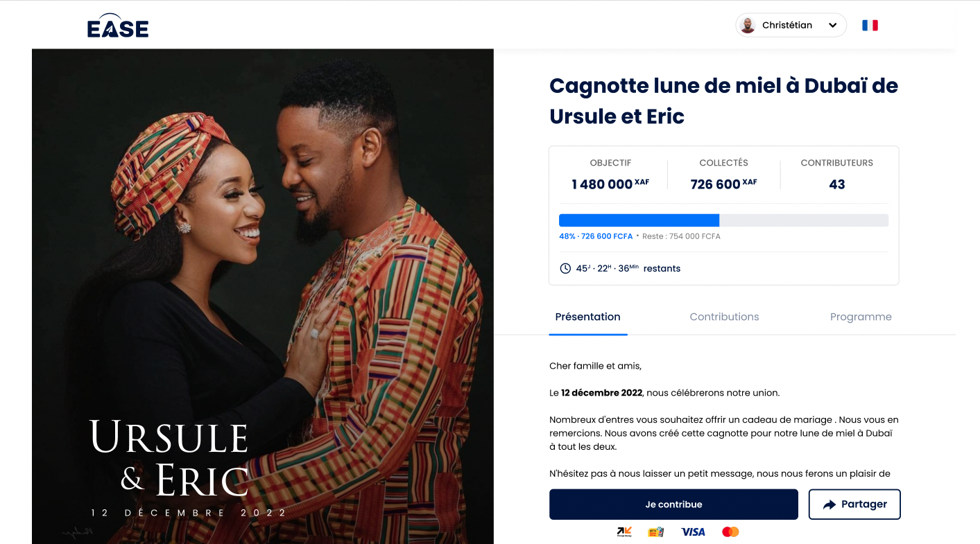Click the Visa payment logo
The height and width of the screenshot is (544, 980).
tap(693, 532)
